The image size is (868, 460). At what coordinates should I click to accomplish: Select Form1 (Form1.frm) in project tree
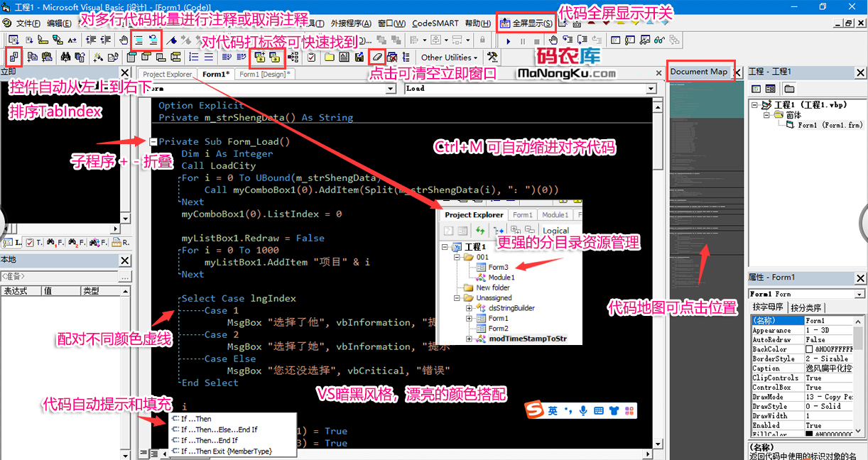(x=830, y=125)
